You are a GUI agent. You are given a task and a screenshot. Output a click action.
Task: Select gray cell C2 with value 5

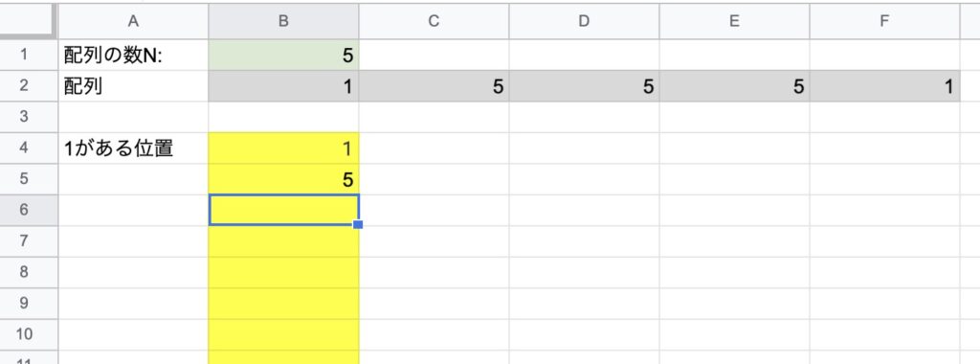[434, 86]
